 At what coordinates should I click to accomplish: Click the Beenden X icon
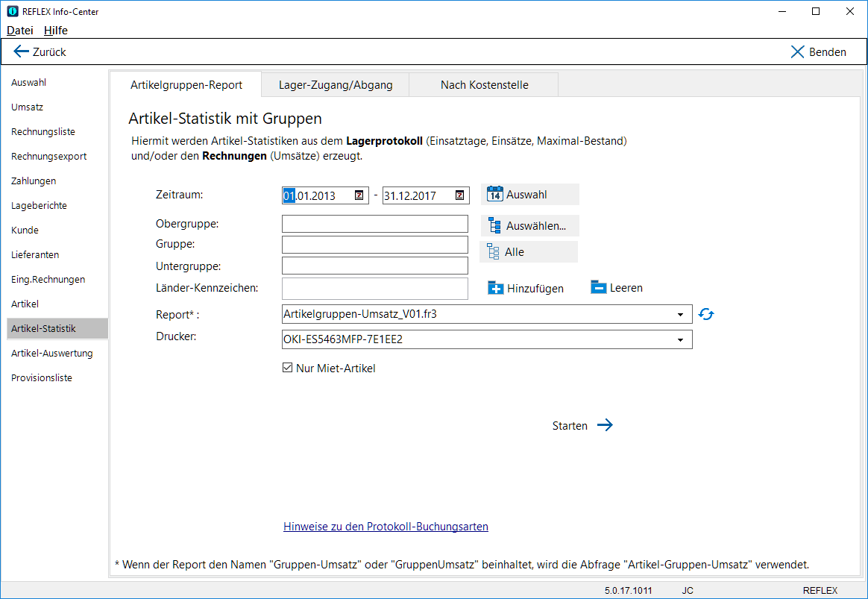pyautogui.click(x=797, y=52)
